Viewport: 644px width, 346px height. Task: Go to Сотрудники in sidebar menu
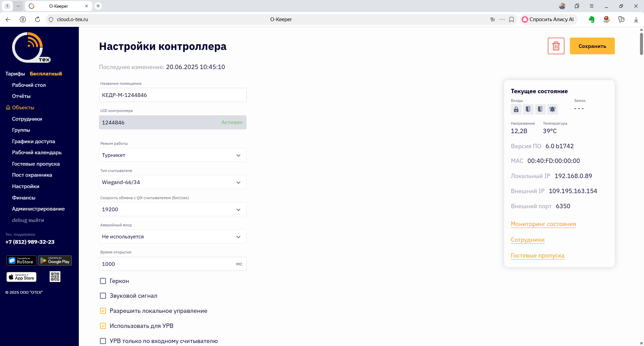coord(27,119)
